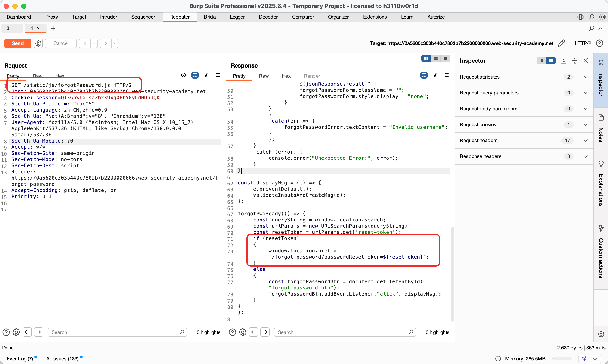
Task: Open the Render tab in Response
Action: 312,76
